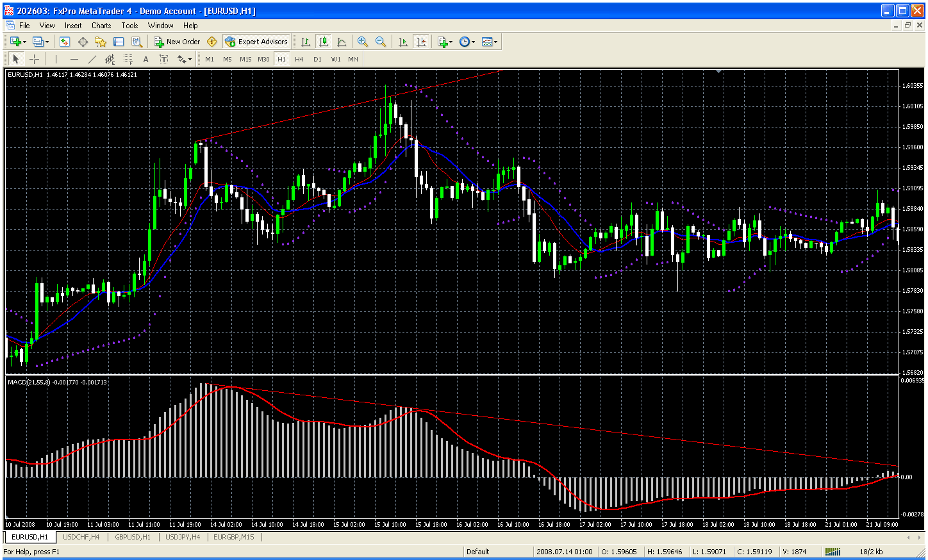The height and width of the screenshot is (560, 928).
Task: Switch to Line Chart display
Action: 342,42
